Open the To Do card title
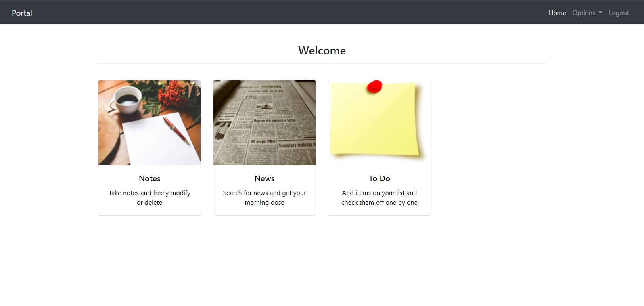This screenshot has width=644, height=306. pos(379,178)
